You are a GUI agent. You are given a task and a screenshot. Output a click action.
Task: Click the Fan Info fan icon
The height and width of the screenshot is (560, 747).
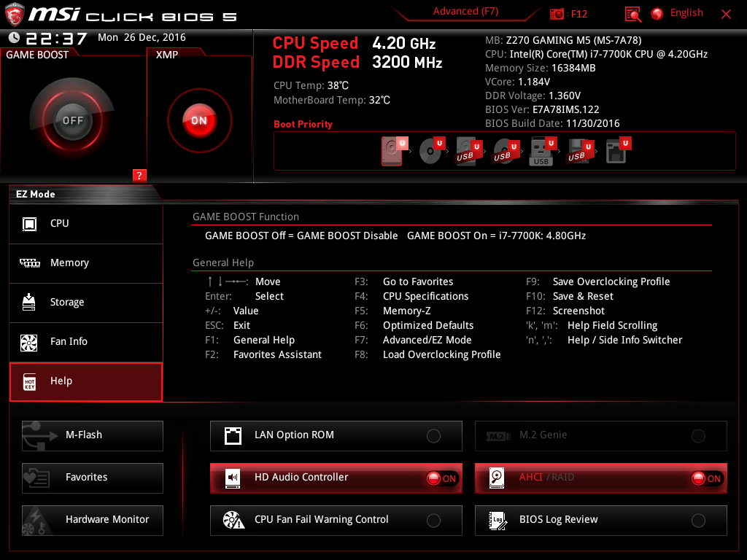pos(28,343)
